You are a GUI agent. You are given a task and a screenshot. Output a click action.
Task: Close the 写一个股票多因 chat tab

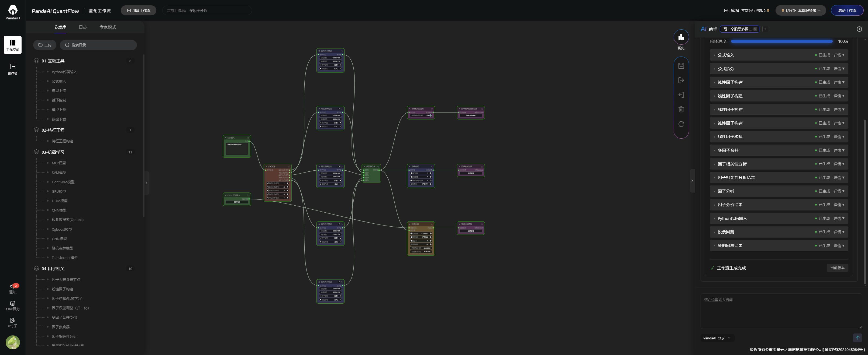click(x=755, y=29)
